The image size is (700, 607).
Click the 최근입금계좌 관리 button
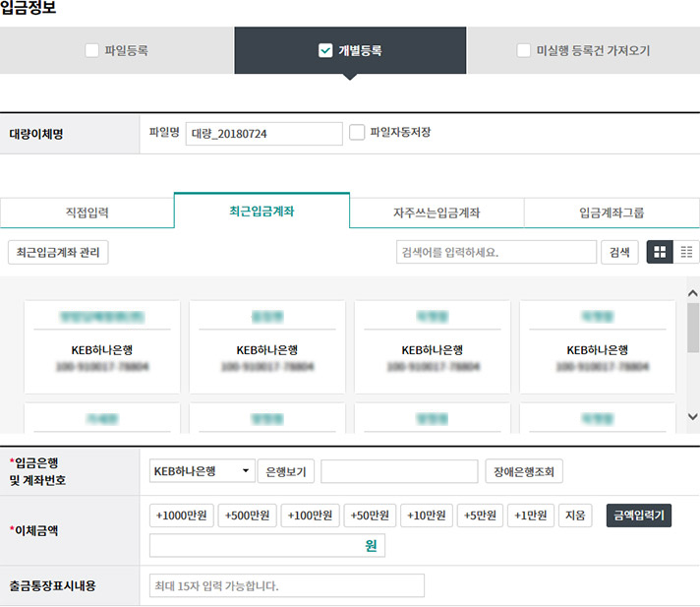pos(58,252)
